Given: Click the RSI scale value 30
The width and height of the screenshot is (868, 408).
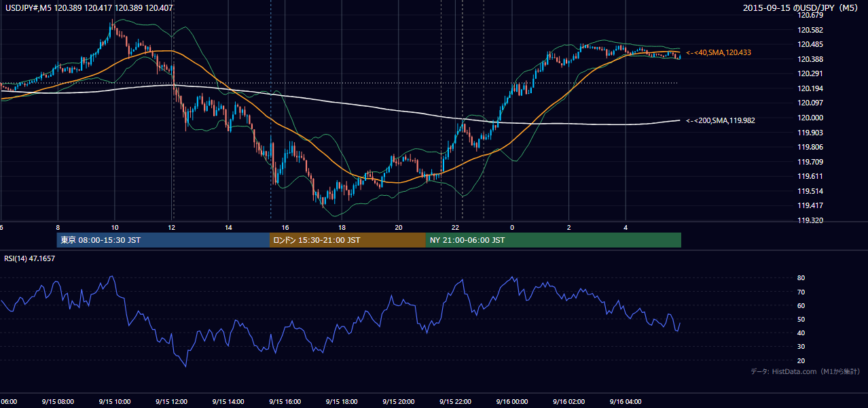Looking at the screenshot, I should [x=801, y=347].
